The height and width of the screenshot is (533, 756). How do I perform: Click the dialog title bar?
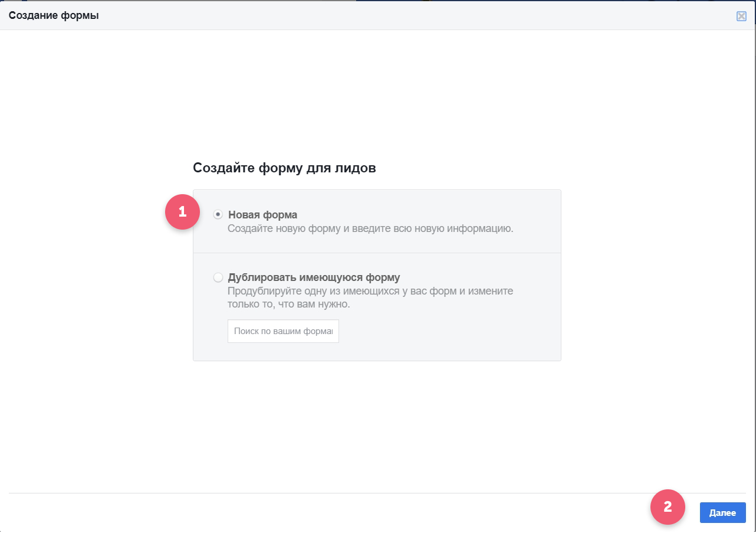[354, 15]
